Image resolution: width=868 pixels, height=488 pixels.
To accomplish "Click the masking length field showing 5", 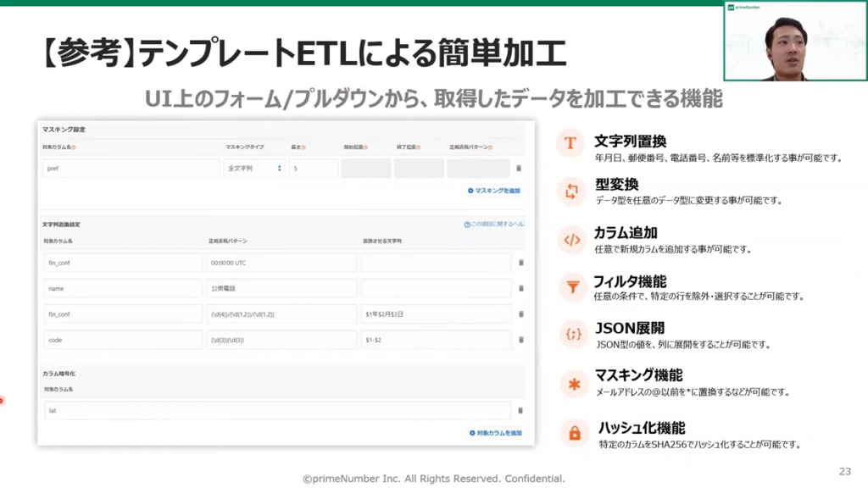I will [313, 169].
